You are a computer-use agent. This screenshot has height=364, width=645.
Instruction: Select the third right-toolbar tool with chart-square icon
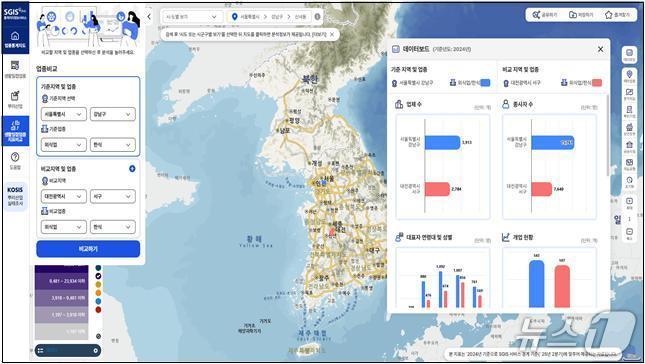point(629,95)
